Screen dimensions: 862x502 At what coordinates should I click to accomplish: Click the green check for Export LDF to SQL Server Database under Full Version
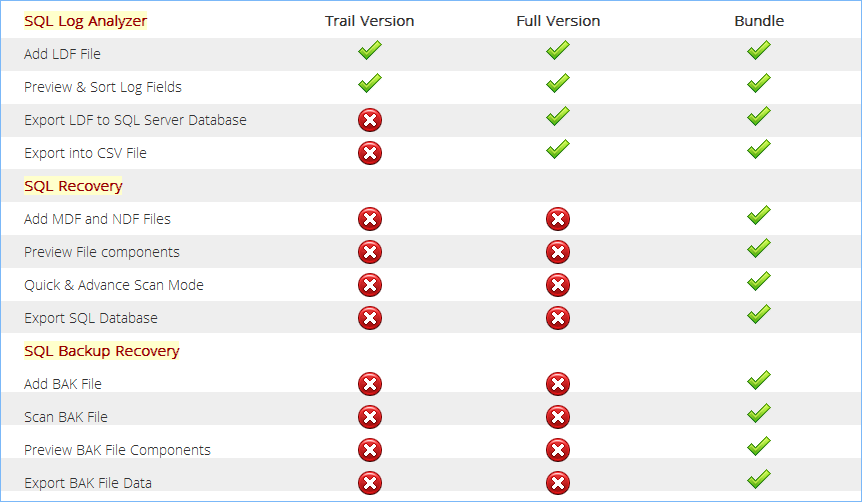click(x=557, y=116)
